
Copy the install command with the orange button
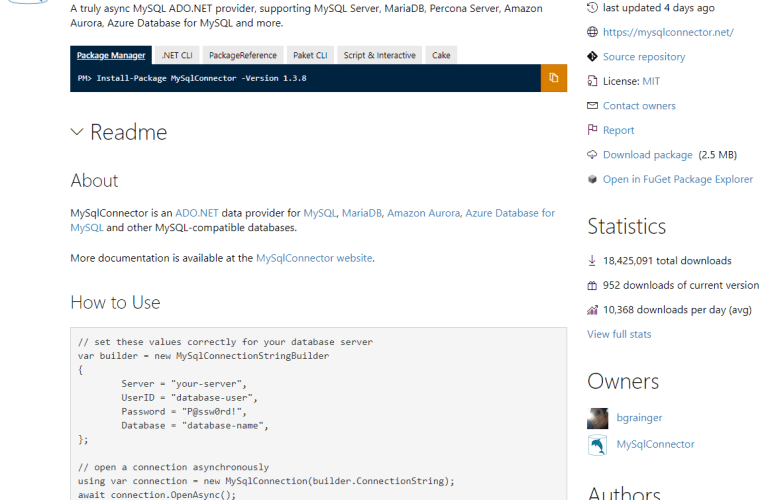click(x=553, y=78)
